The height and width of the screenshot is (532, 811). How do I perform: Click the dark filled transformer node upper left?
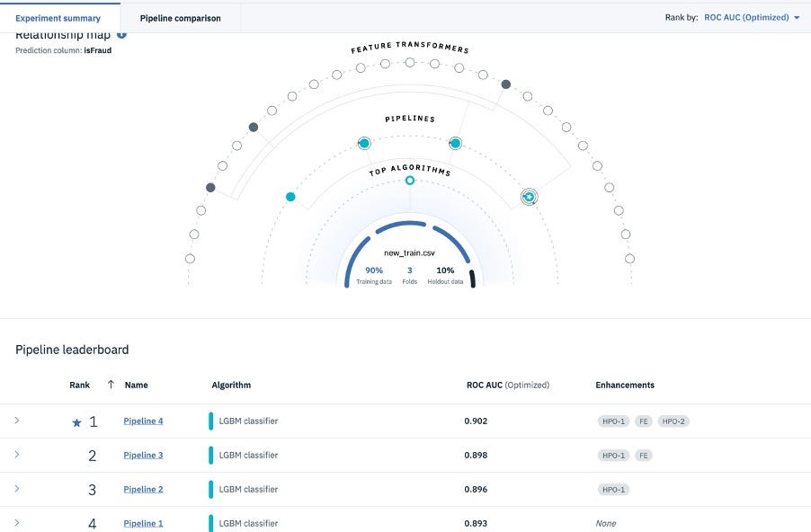tap(252, 127)
